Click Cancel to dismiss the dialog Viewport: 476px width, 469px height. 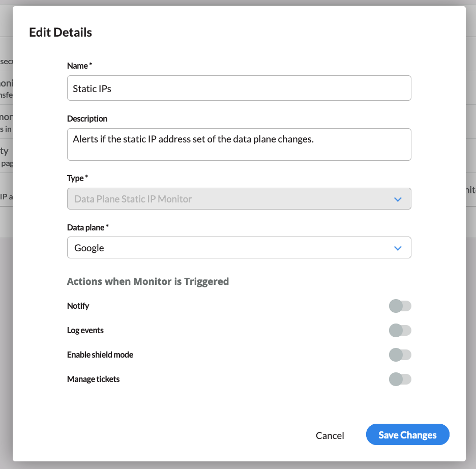[x=330, y=435]
